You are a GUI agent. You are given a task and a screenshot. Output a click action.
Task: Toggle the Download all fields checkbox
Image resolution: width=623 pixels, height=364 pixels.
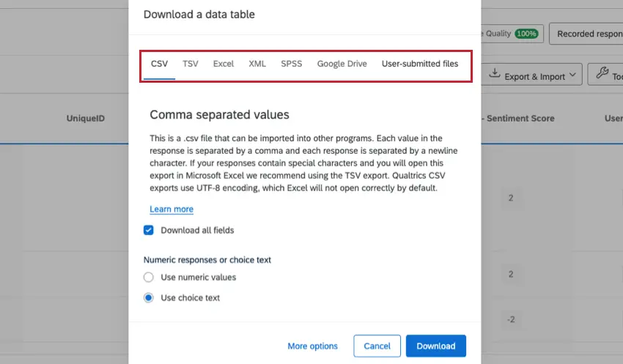149,230
